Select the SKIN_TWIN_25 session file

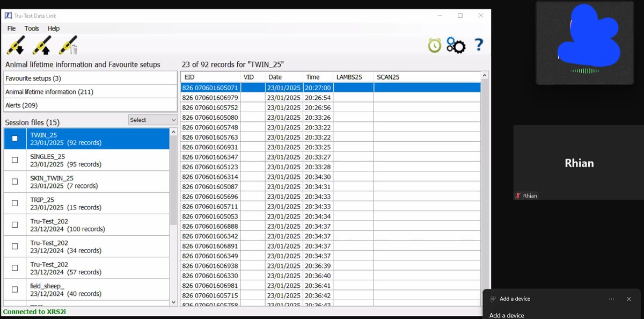[x=86, y=182]
